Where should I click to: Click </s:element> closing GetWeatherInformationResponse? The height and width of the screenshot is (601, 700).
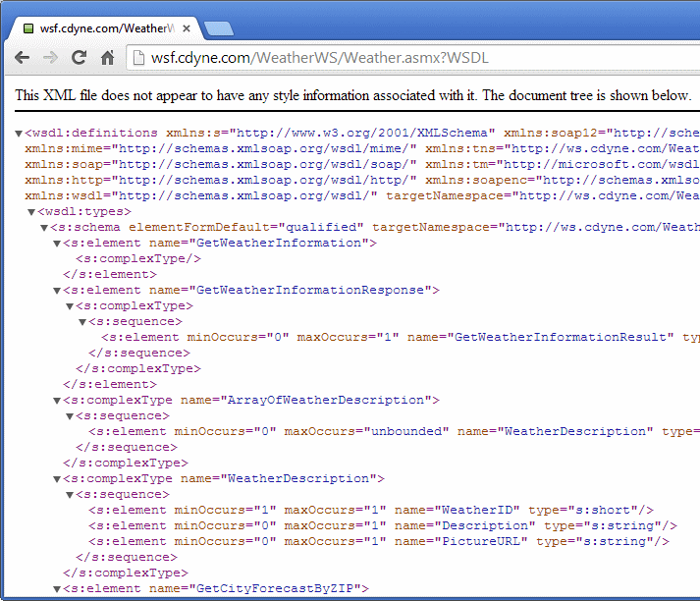pyautogui.click(x=110, y=384)
